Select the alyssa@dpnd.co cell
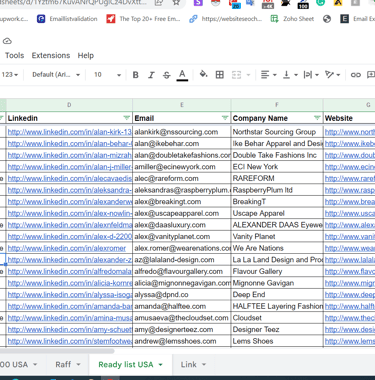 coord(182,295)
